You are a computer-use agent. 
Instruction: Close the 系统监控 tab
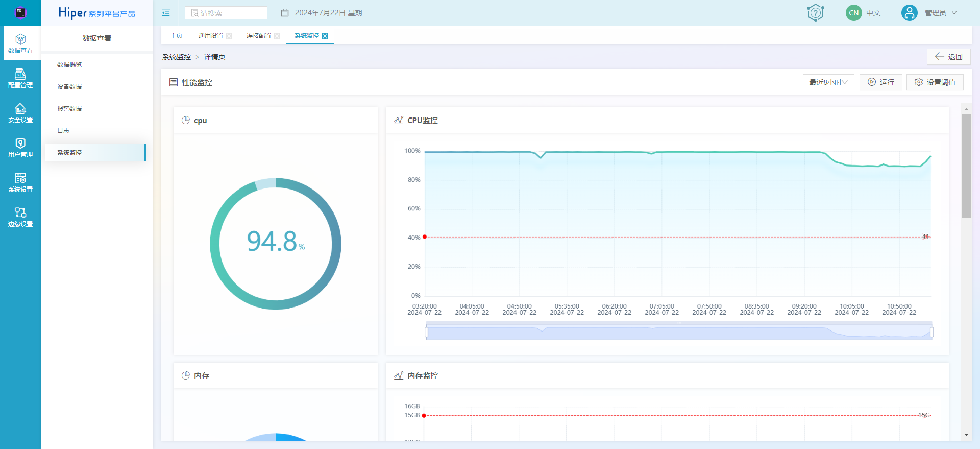[325, 36]
